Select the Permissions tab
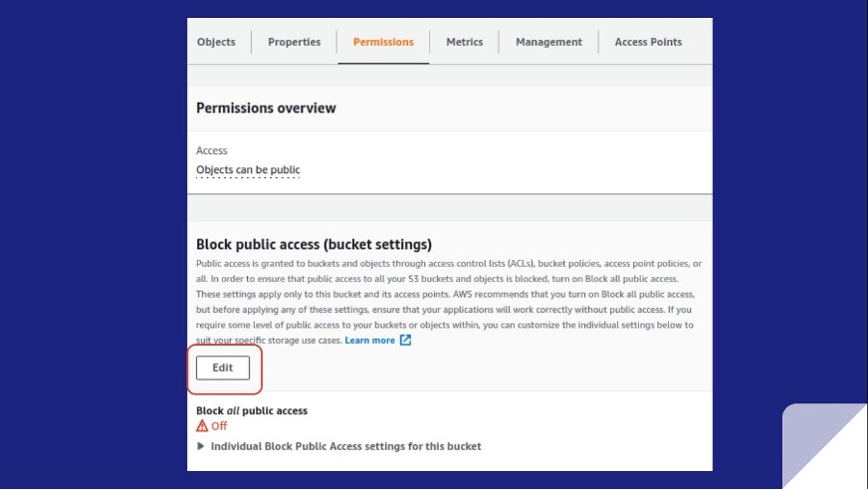 coord(383,42)
